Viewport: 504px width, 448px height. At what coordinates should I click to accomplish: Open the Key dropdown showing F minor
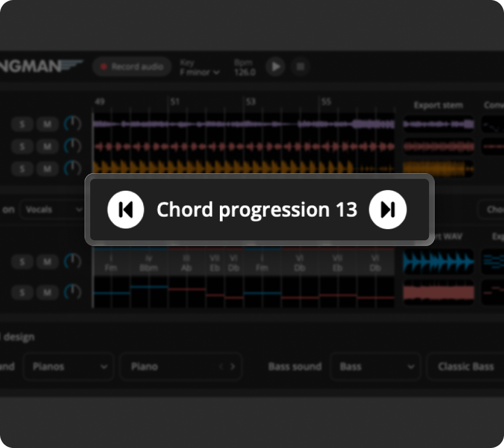coord(199,72)
